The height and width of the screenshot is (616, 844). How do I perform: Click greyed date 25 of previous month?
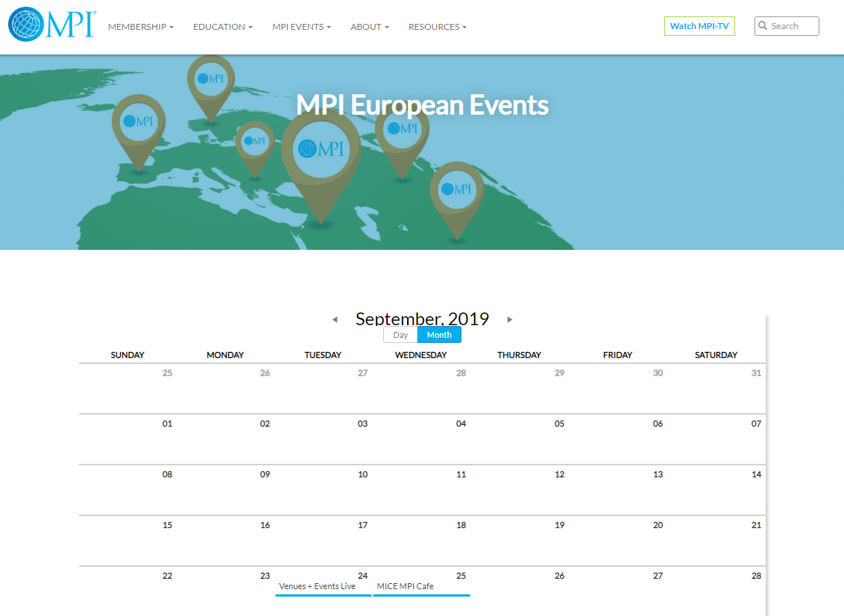[x=168, y=373]
